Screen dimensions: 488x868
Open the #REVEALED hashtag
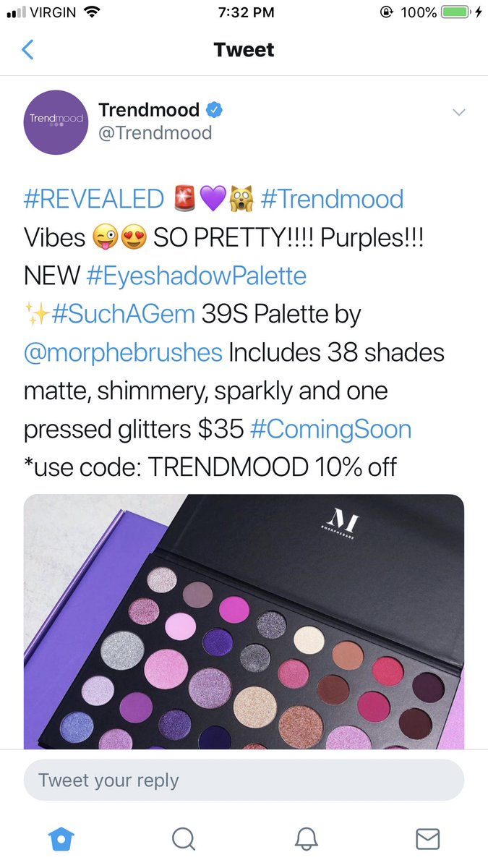(x=94, y=199)
